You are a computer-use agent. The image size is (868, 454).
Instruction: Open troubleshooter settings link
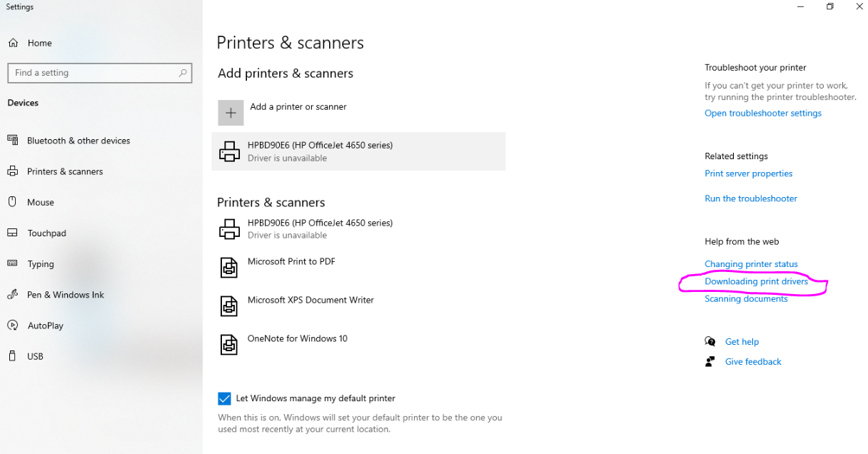tap(762, 113)
